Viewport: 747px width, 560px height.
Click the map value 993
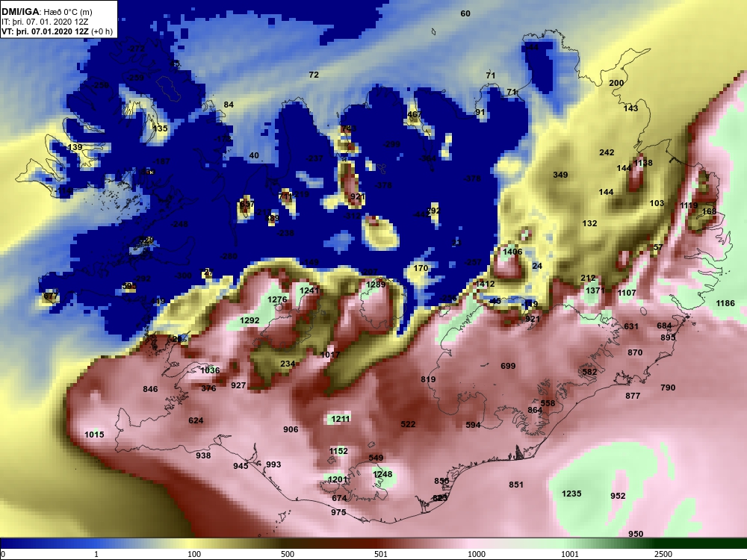tap(273, 464)
